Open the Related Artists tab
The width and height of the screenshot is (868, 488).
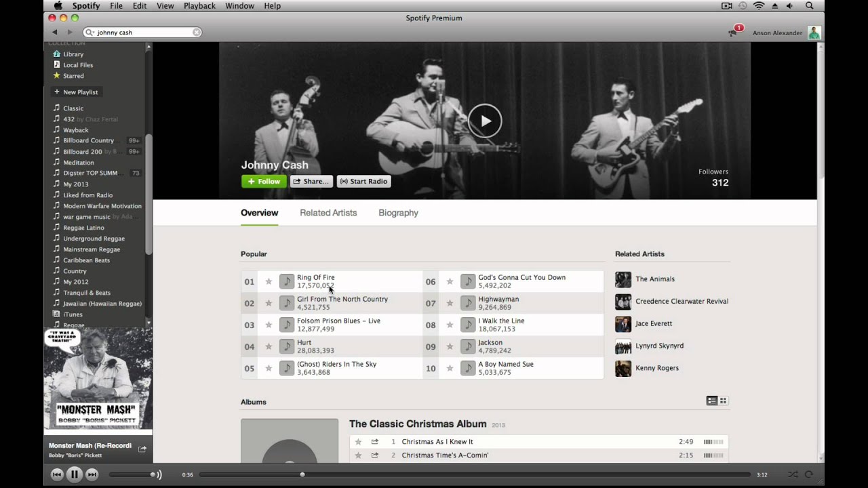(328, 213)
